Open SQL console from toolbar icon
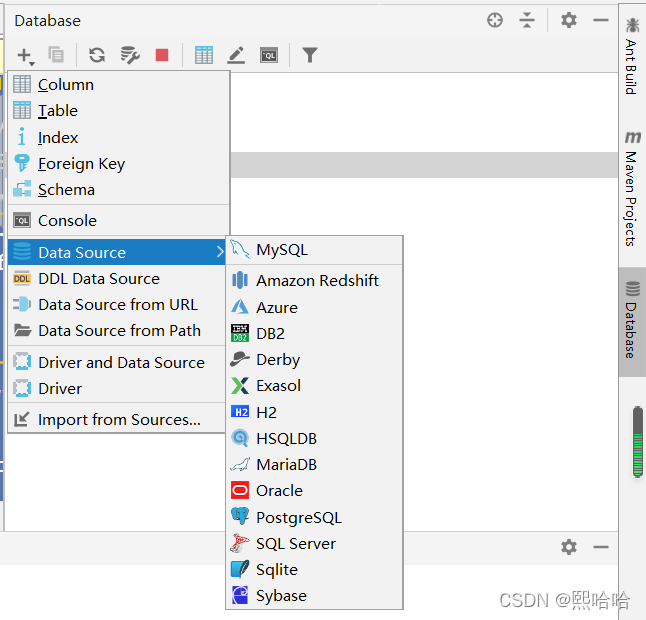Viewport: 646px width, 620px height. 269,55
